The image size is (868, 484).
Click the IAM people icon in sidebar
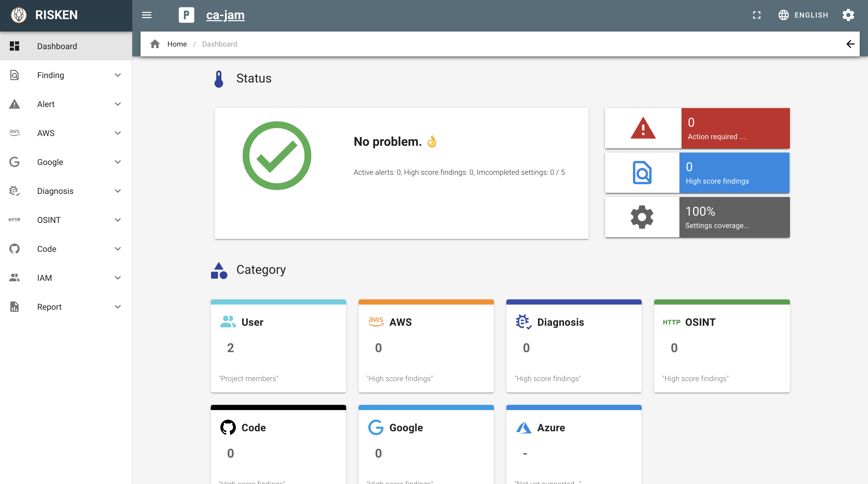pos(14,278)
